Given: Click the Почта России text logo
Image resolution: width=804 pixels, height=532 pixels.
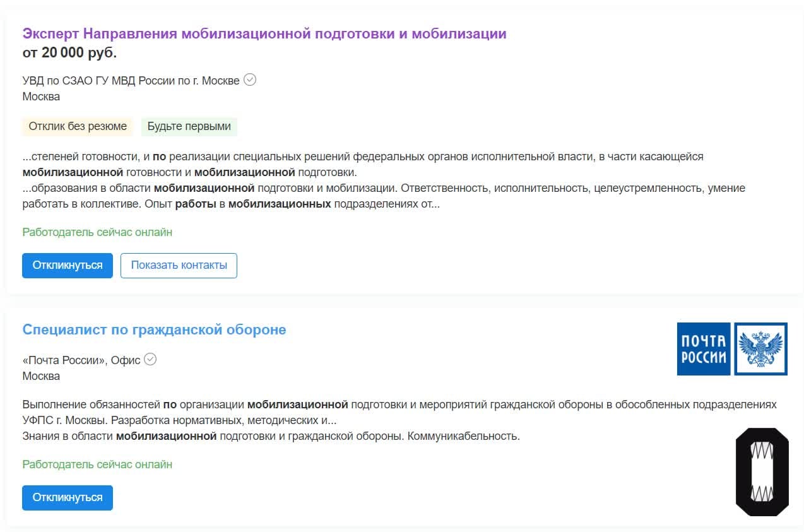Looking at the screenshot, I should pos(703,349).
